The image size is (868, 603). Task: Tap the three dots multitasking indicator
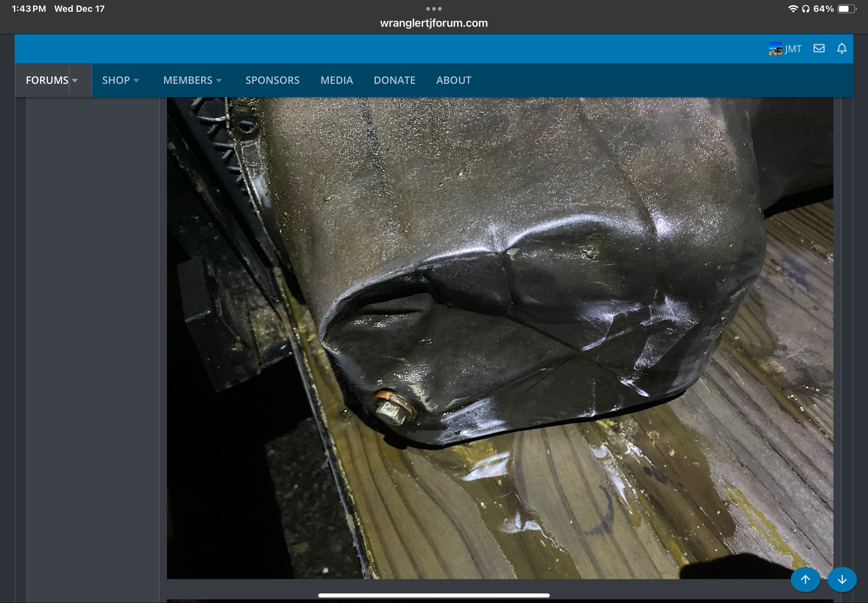[x=433, y=9]
